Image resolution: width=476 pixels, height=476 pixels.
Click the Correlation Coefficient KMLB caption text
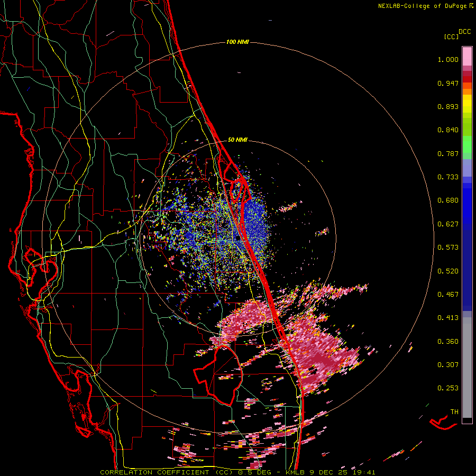[237, 472]
